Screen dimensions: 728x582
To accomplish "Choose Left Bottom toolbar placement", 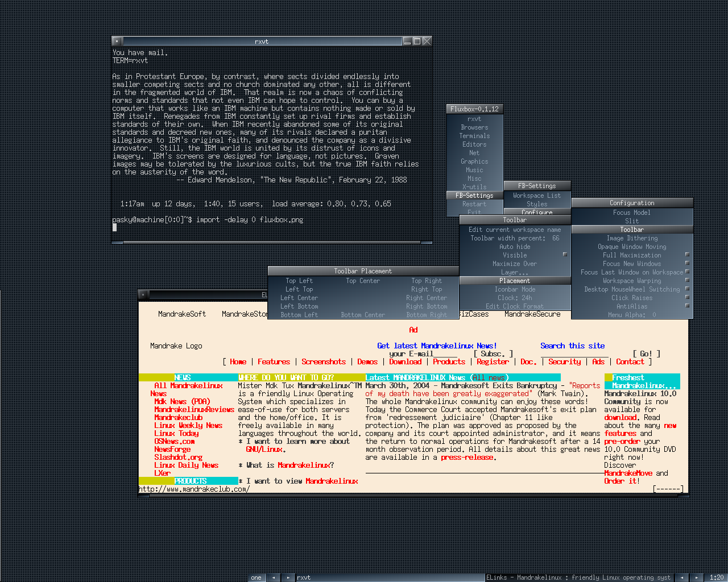I will pyautogui.click(x=299, y=306).
